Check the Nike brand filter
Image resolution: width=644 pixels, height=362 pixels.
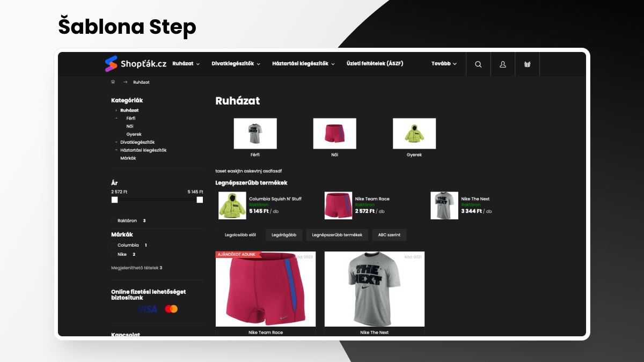[113, 254]
